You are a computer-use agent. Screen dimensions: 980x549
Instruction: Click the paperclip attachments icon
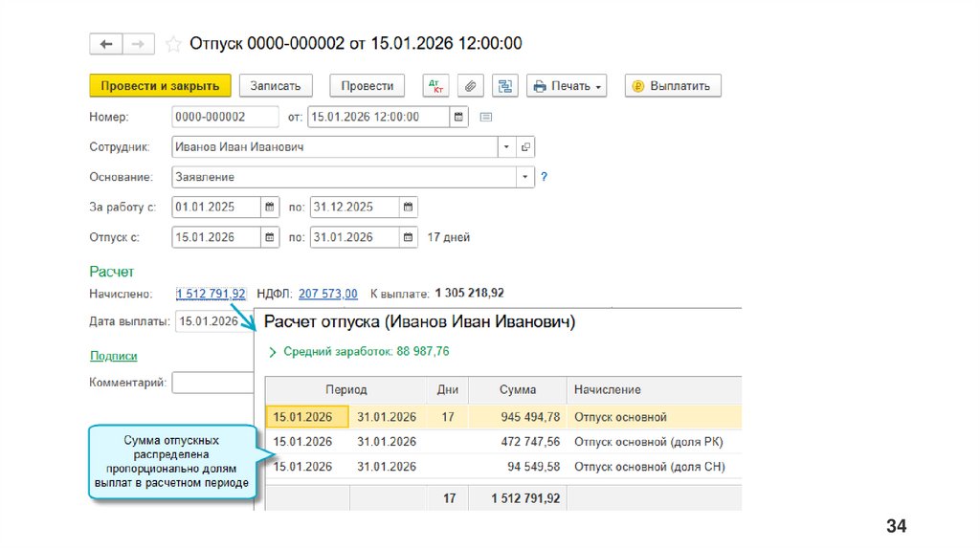[x=470, y=85]
